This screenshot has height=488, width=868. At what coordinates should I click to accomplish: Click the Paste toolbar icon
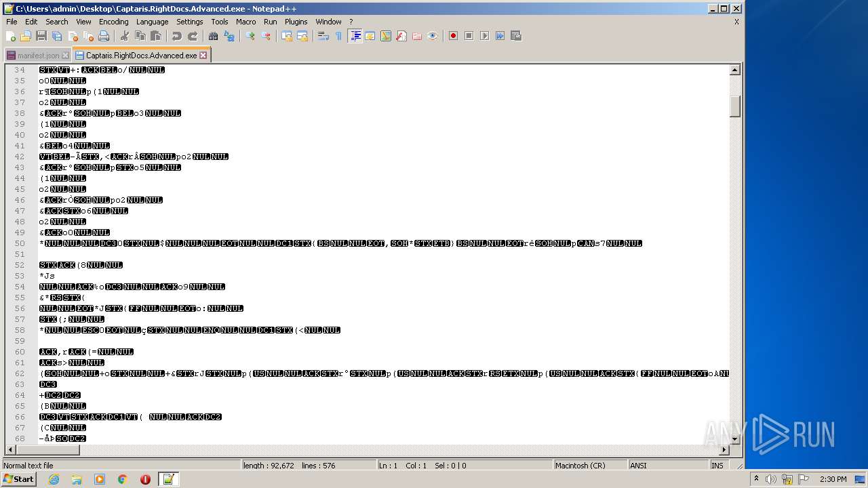156,36
